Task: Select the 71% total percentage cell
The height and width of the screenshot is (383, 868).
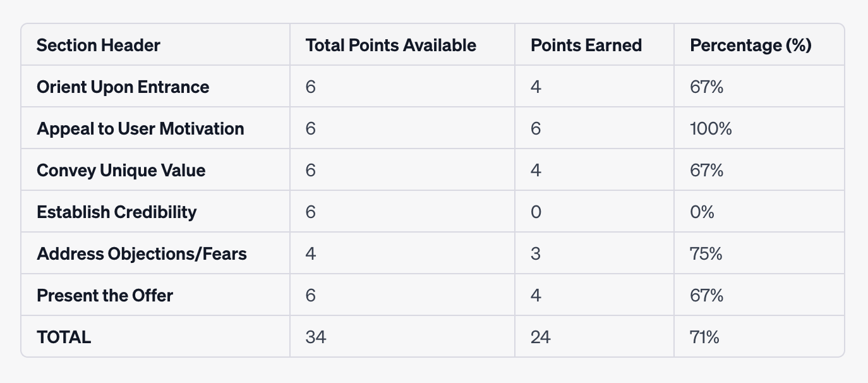Action: 704,337
